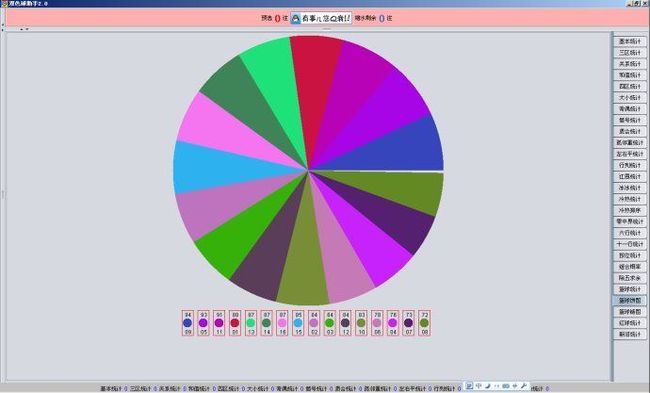Click the pale pink legend dot numbered 16
This screenshot has width=650, height=393.
point(282,323)
